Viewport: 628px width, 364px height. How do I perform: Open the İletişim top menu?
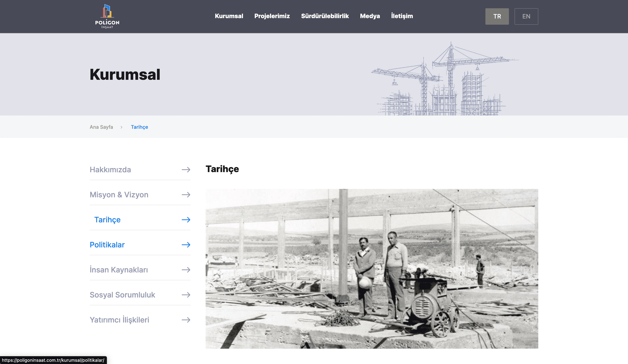pyautogui.click(x=402, y=16)
